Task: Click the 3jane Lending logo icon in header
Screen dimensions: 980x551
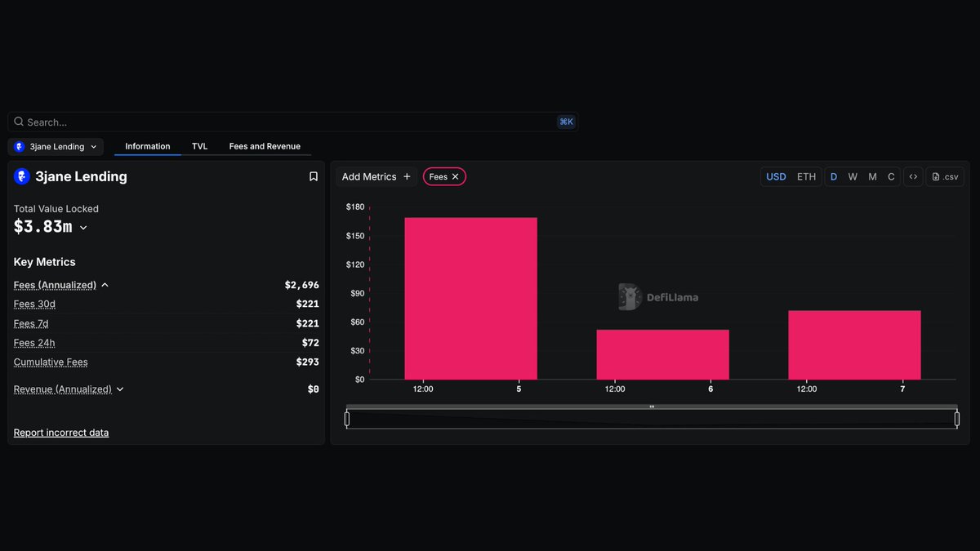Action: click(22, 176)
